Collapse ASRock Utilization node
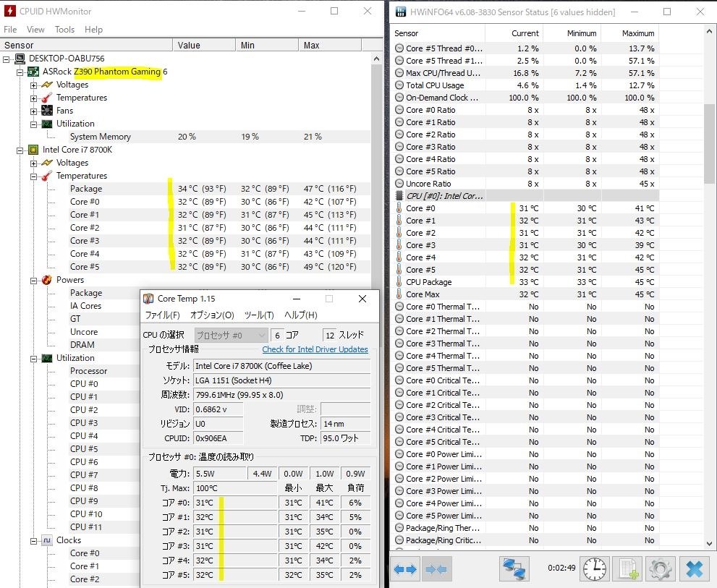The width and height of the screenshot is (717, 588). pyautogui.click(x=33, y=124)
